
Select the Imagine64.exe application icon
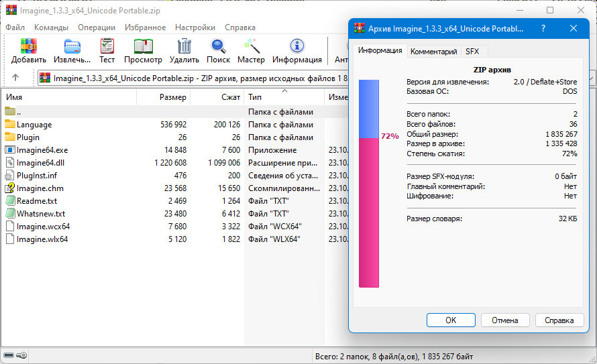coord(10,150)
